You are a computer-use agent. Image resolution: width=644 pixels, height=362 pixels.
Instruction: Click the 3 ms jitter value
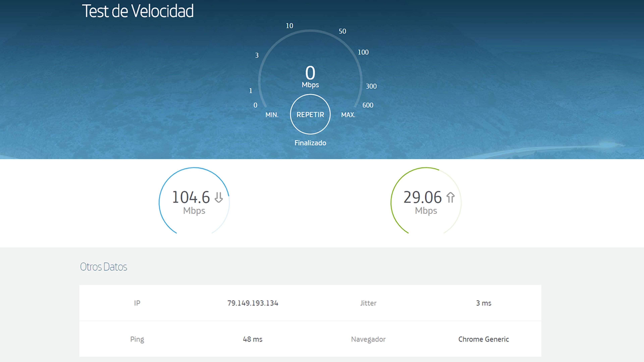pos(484,303)
